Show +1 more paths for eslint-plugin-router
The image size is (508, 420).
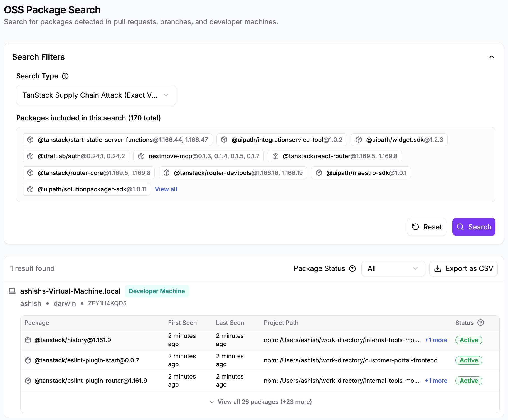click(436, 381)
